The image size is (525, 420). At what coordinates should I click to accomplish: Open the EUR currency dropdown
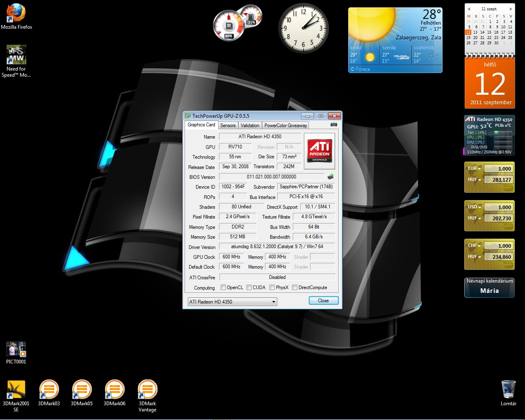[474, 169]
